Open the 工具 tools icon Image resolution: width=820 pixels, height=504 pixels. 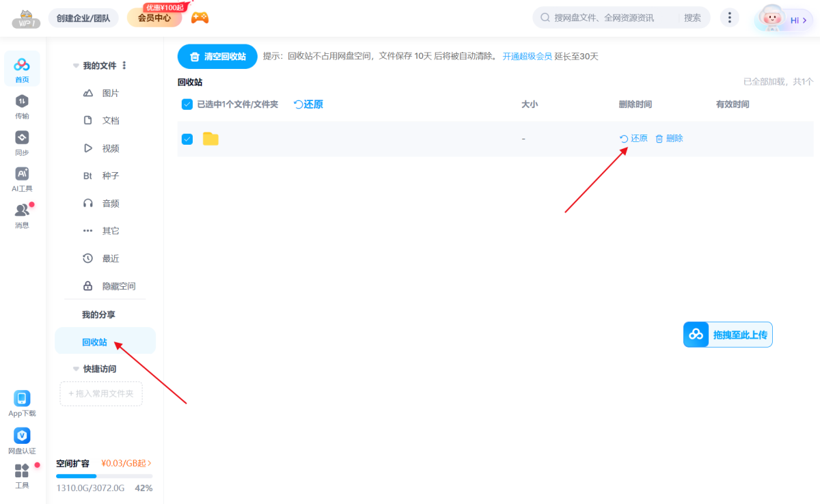coord(22,476)
